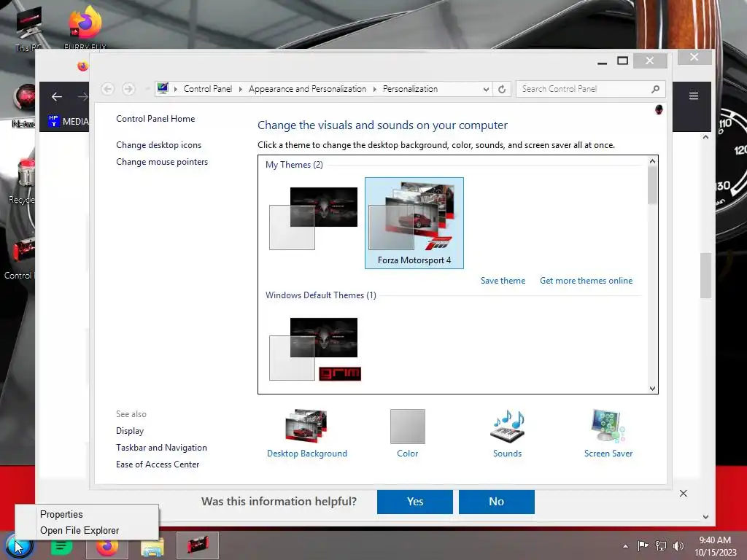Click the Personalization taskbar button

click(198, 545)
